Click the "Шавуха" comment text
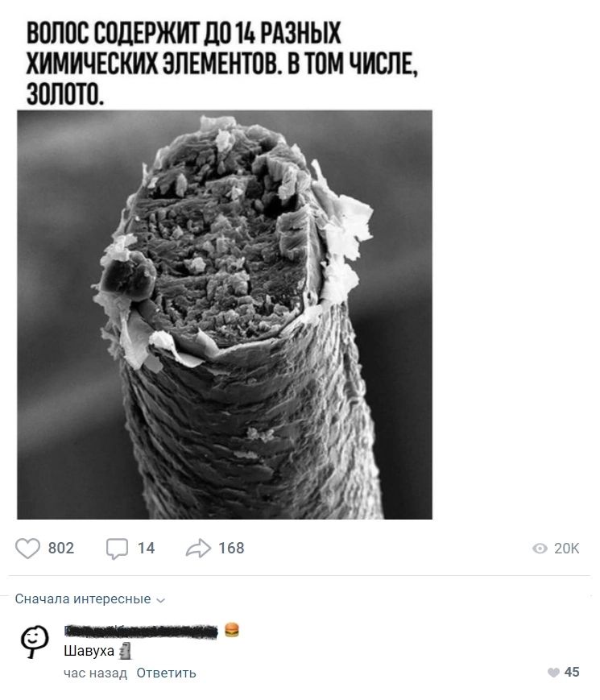 (x=89, y=652)
